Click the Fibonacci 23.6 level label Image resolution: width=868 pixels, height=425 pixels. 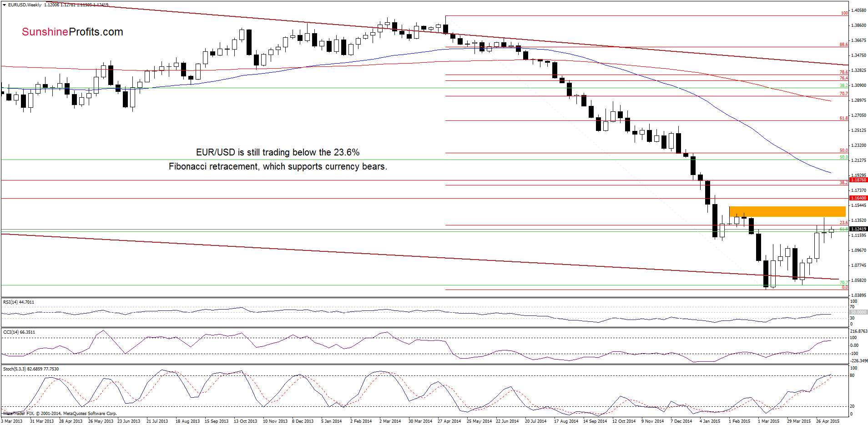(x=844, y=223)
